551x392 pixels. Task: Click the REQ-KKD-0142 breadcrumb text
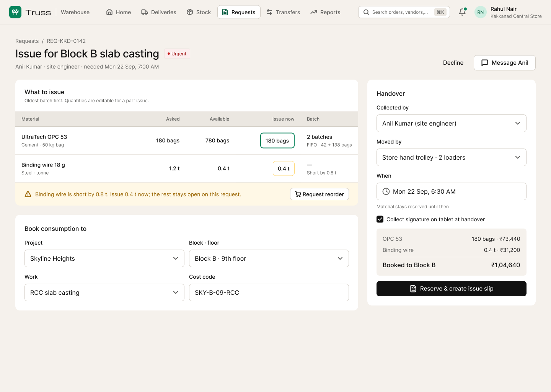(x=66, y=41)
